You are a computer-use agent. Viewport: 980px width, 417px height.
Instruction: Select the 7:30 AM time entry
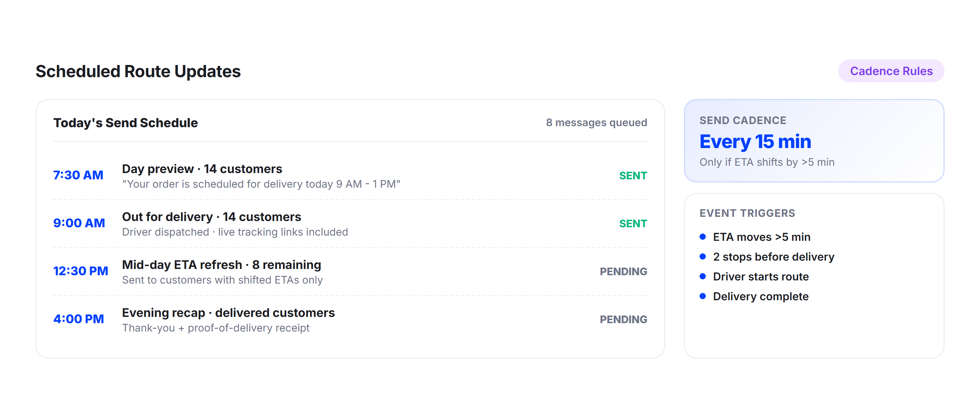tap(79, 175)
